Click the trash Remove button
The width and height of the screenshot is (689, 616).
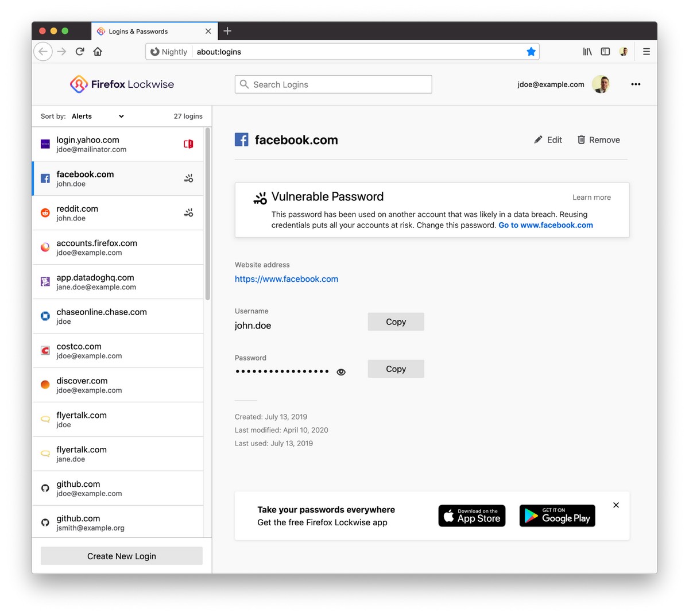[x=598, y=140]
